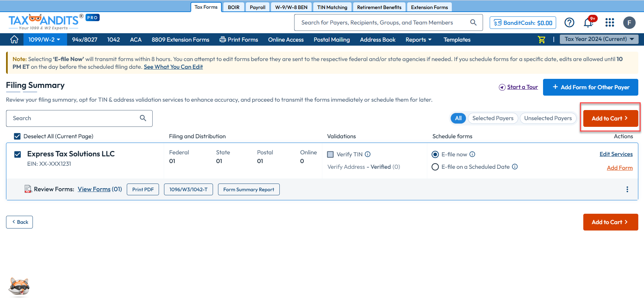Click the Express Tax Solutions LLC name
644x306 pixels.
click(x=71, y=154)
